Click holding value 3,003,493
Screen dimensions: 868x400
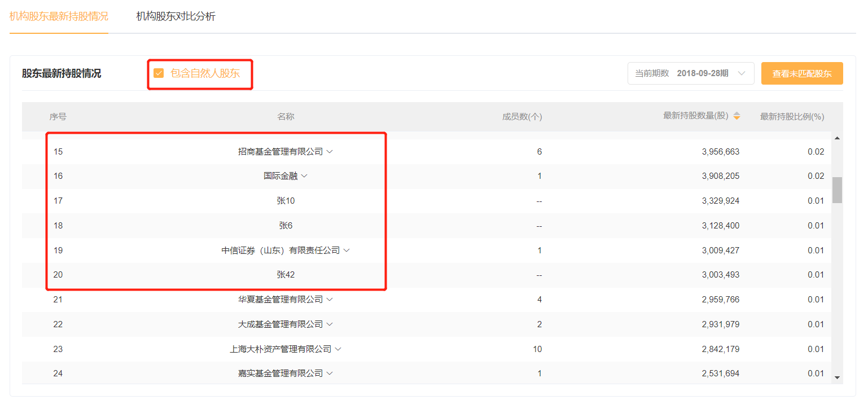click(721, 275)
